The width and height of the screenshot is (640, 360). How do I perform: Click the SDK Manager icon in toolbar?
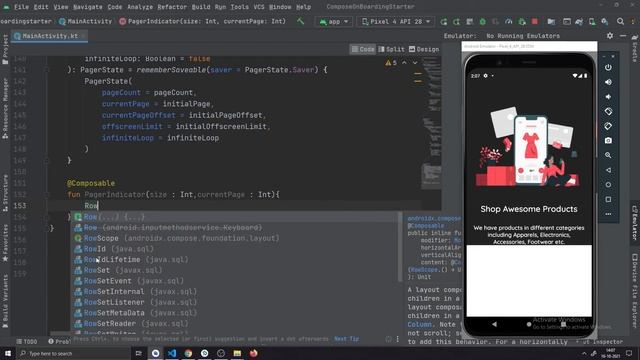[x=604, y=21]
